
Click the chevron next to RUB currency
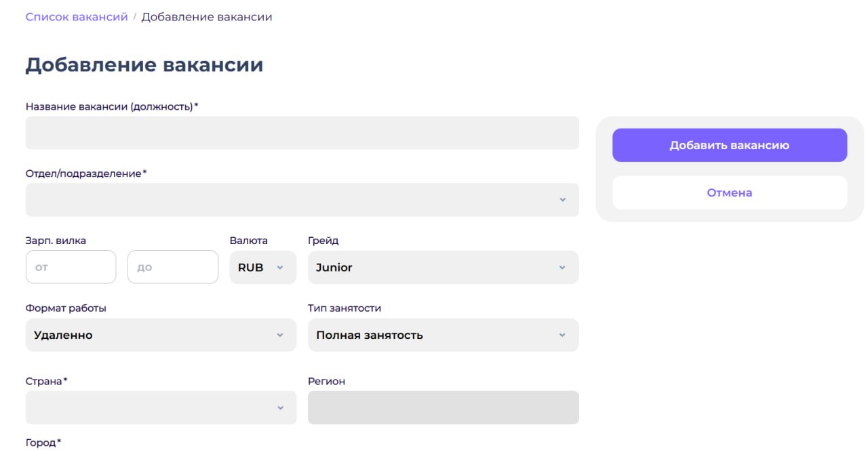(x=279, y=268)
